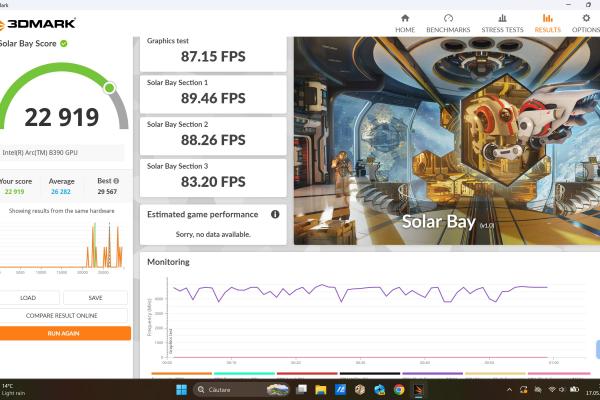Open the blue slash app in taskbar

click(x=340, y=390)
